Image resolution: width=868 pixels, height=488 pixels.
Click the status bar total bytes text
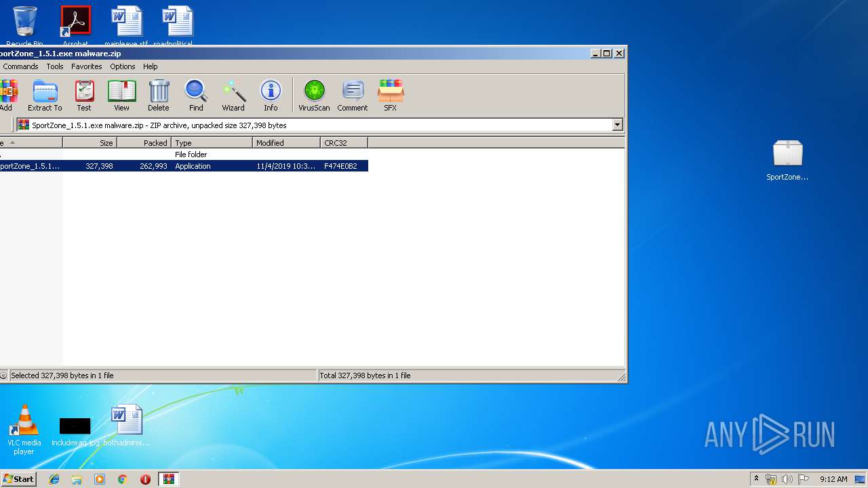tap(365, 375)
